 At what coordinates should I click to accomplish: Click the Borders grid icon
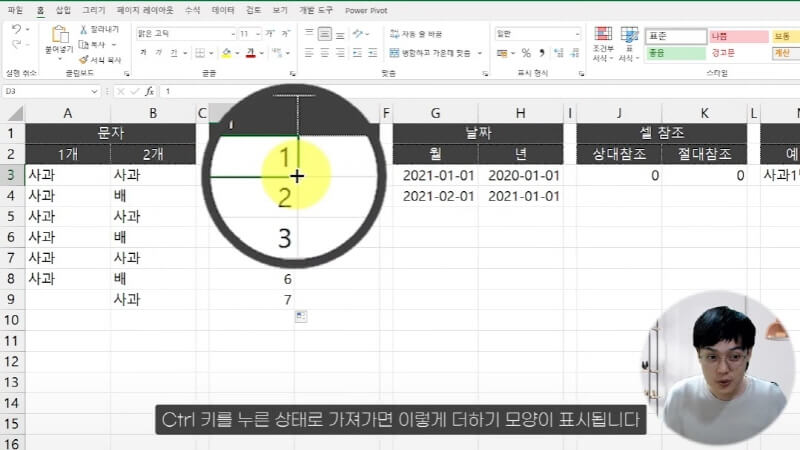coord(200,53)
